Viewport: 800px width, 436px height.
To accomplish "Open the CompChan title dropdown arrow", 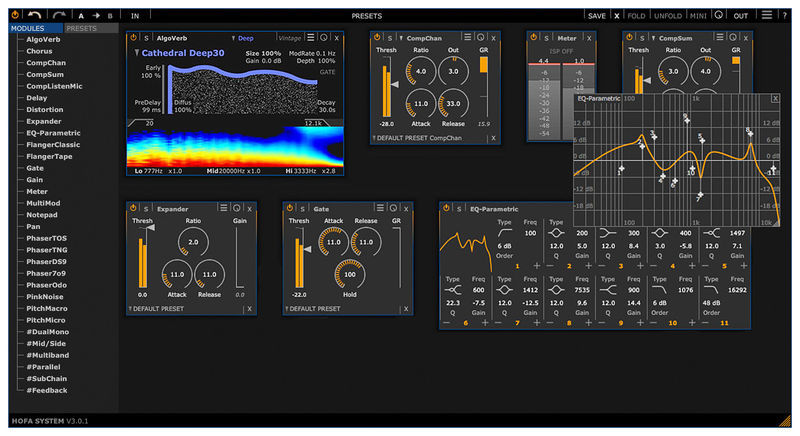I will [401, 38].
